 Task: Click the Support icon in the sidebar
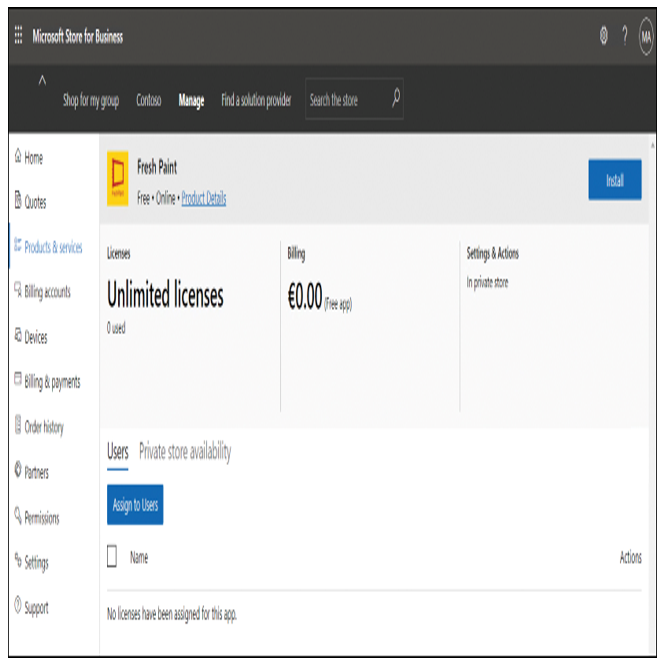click(x=18, y=605)
